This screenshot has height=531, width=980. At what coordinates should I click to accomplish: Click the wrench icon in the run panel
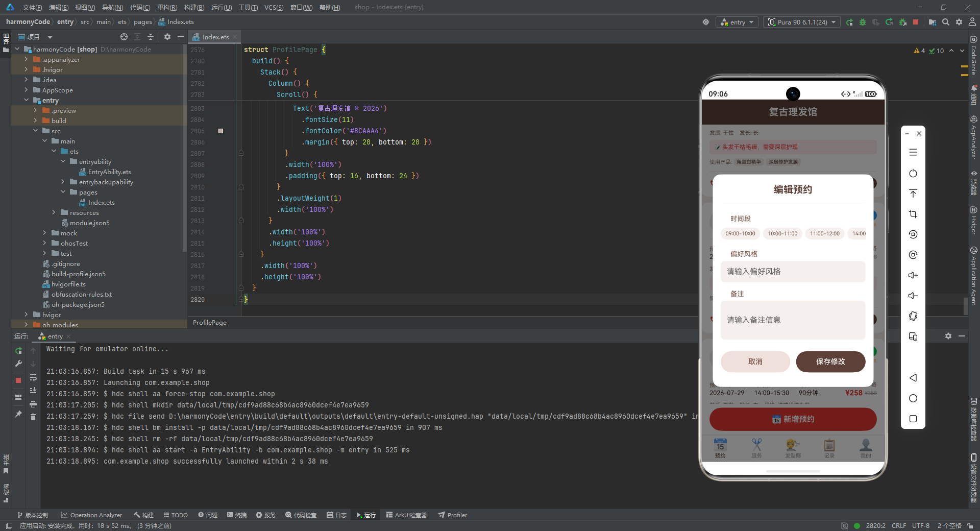(x=18, y=364)
